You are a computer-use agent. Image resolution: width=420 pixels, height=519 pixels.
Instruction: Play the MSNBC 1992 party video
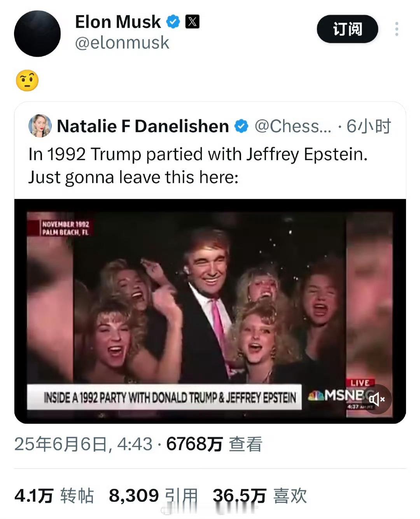click(x=210, y=311)
